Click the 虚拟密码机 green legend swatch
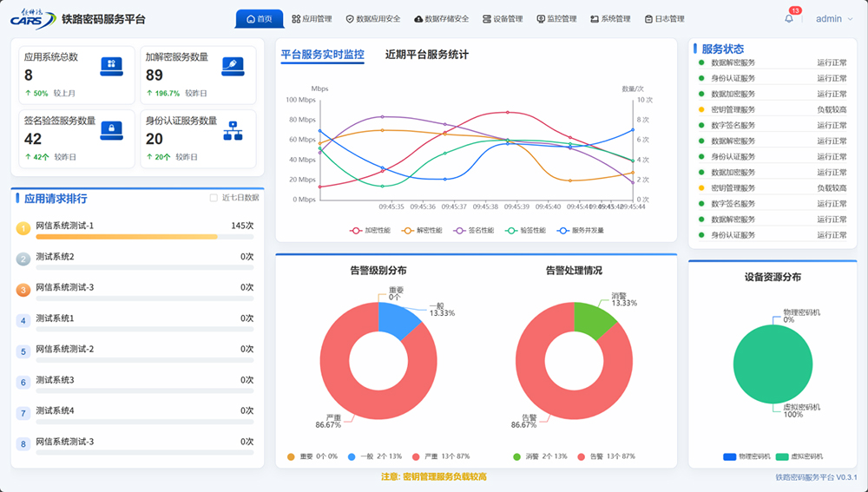 (x=782, y=456)
